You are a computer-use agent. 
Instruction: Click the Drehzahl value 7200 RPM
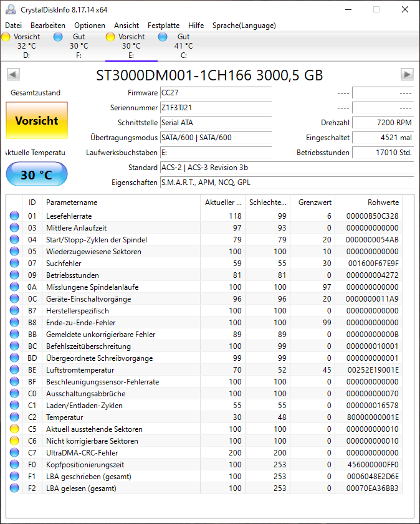click(383, 123)
